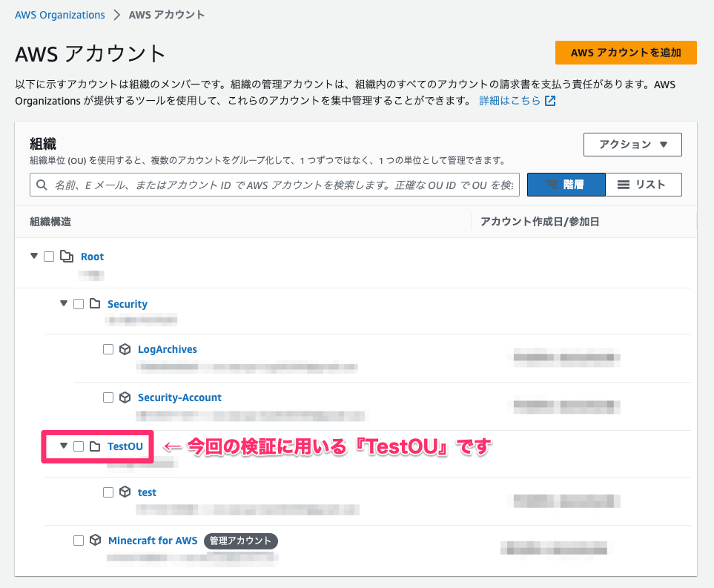The width and height of the screenshot is (714, 588).
Task: Tick the Root checkbox
Action: 49,257
